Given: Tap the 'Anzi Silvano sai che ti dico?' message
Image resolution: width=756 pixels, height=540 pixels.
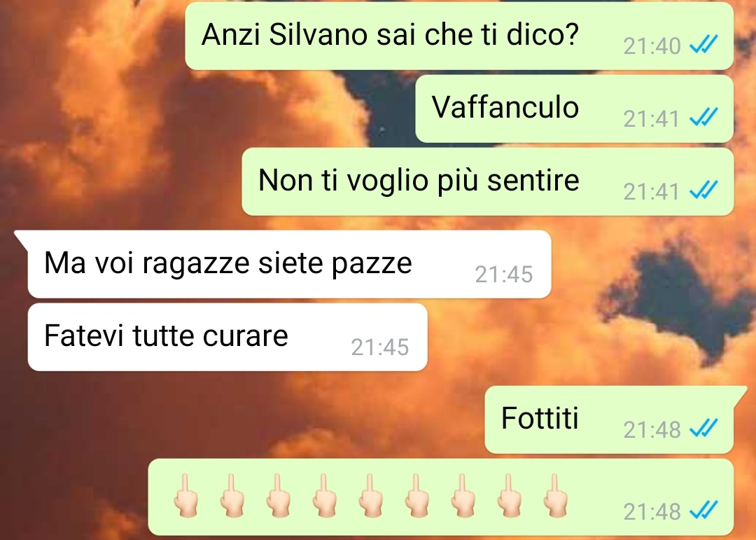Looking at the screenshot, I should pyautogui.click(x=459, y=36).
